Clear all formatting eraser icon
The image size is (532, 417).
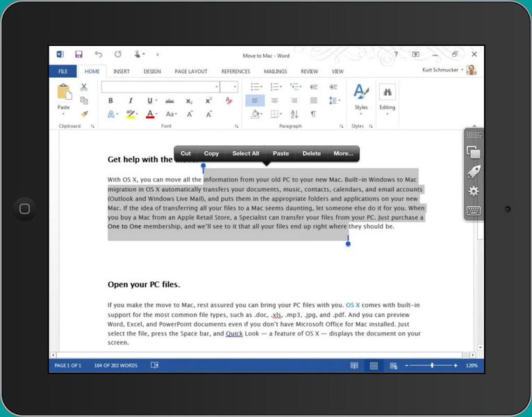click(228, 101)
